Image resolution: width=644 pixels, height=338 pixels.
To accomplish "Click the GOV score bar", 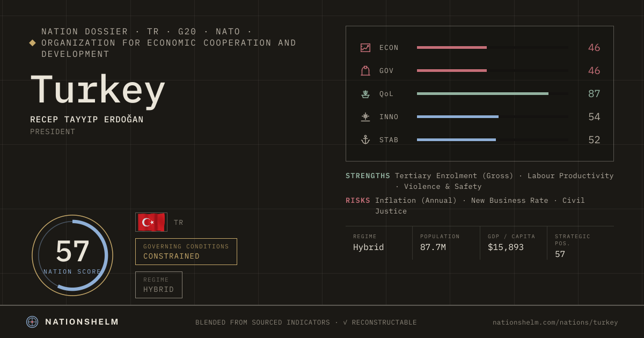I will pyautogui.click(x=492, y=71).
